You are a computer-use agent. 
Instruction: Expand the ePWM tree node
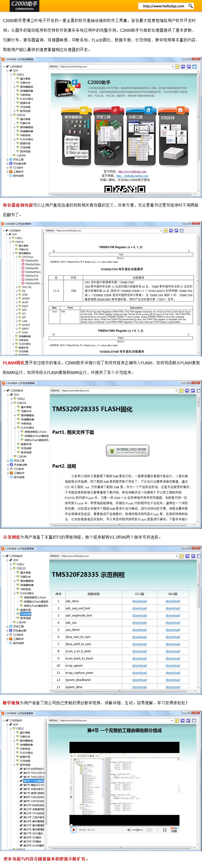point(16,299)
